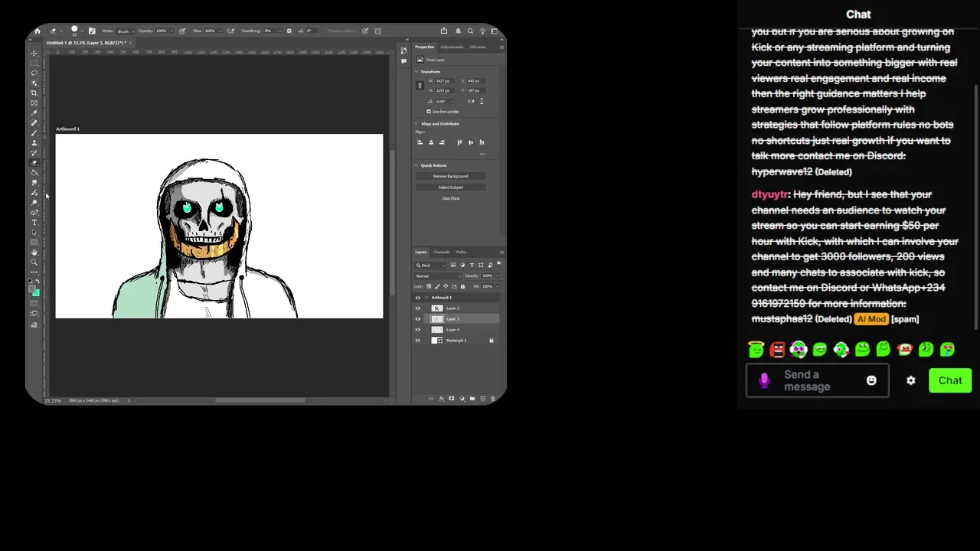The width and height of the screenshot is (980, 551).
Task: Open the brush preset picker arrow
Action: tap(83, 31)
